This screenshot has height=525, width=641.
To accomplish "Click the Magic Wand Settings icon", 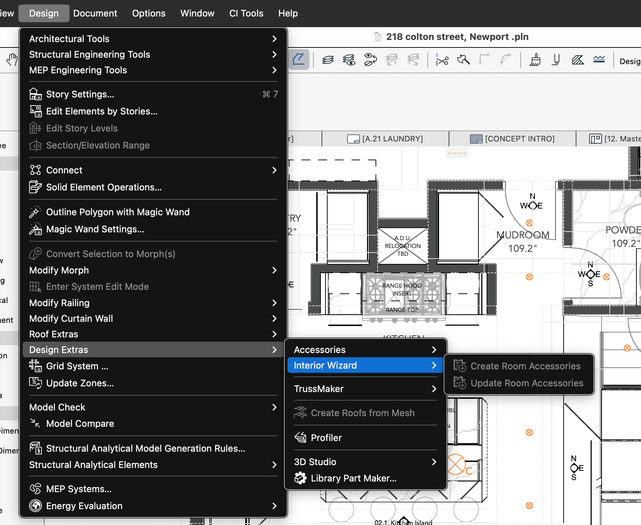I will click(x=36, y=229).
